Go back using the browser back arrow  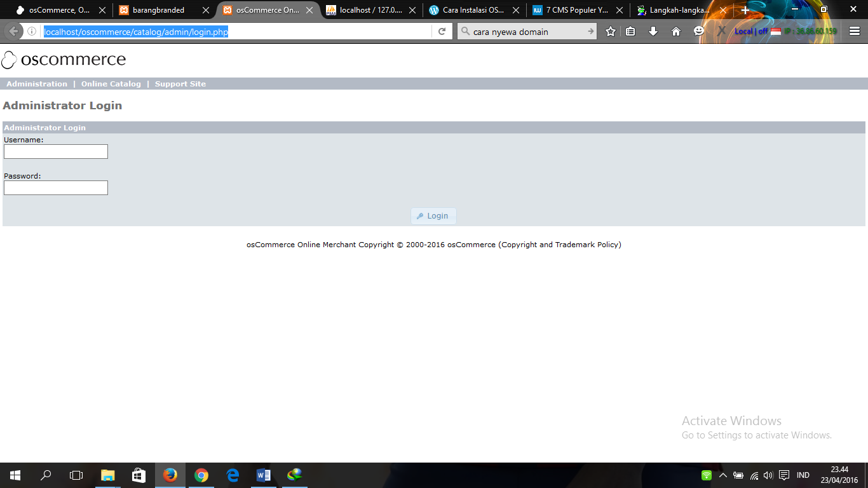pos(13,31)
